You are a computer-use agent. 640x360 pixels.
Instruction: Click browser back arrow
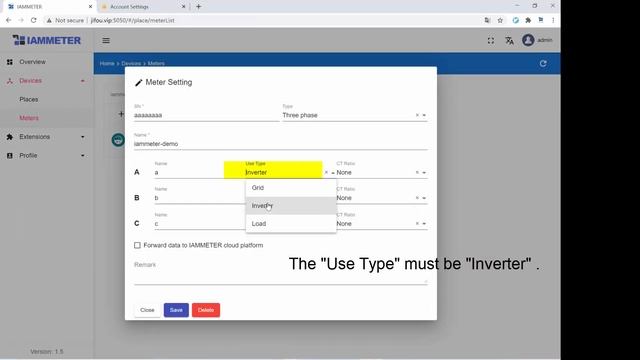click(x=9, y=20)
